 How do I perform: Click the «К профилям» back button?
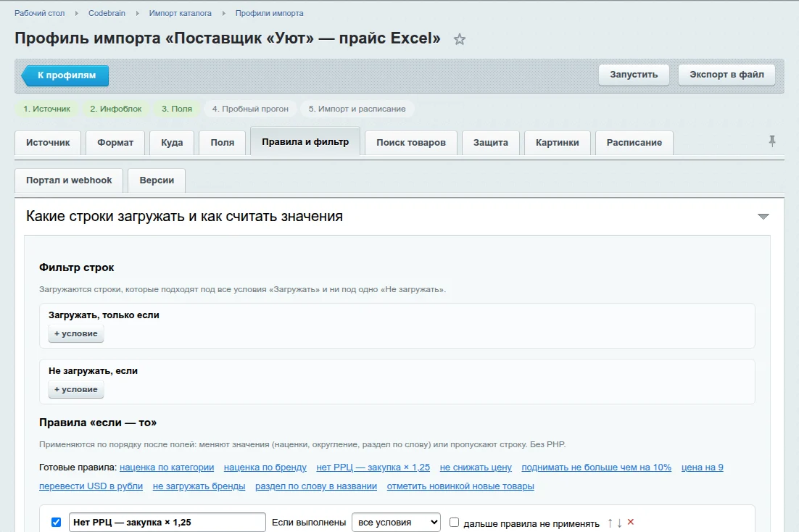(65, 75)
